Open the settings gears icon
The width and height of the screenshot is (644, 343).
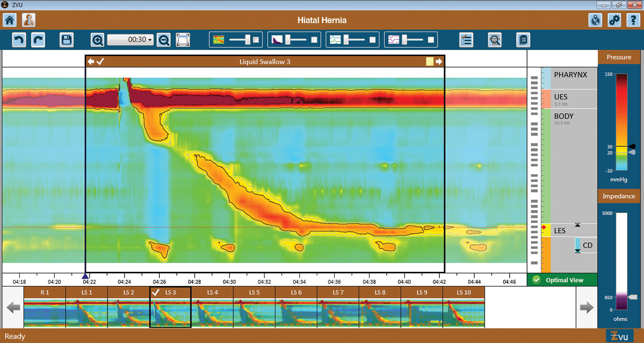click(614, 20)
